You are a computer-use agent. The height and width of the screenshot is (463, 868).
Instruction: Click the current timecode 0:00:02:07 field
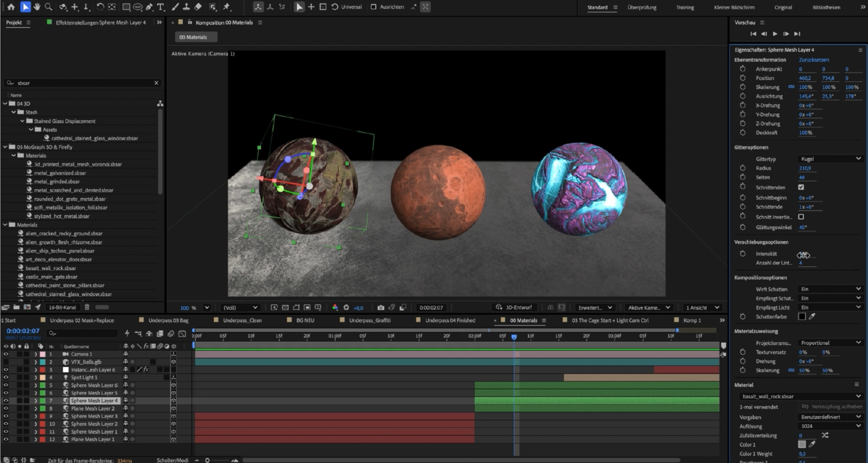click(23, 331)
